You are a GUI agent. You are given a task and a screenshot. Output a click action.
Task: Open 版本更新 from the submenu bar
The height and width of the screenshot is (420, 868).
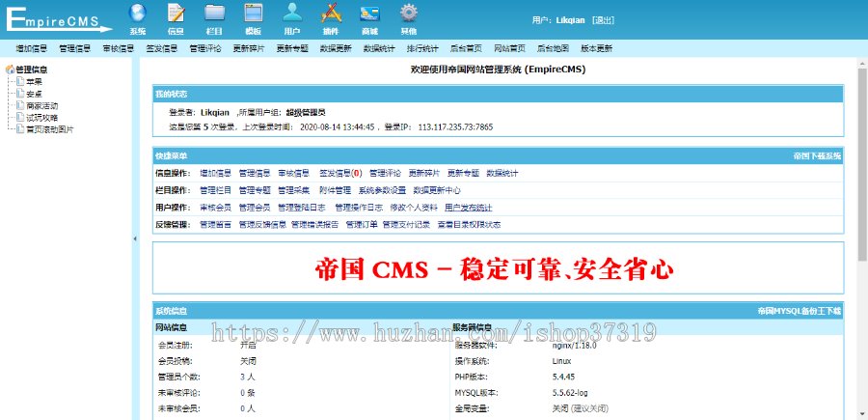point(597,49)
